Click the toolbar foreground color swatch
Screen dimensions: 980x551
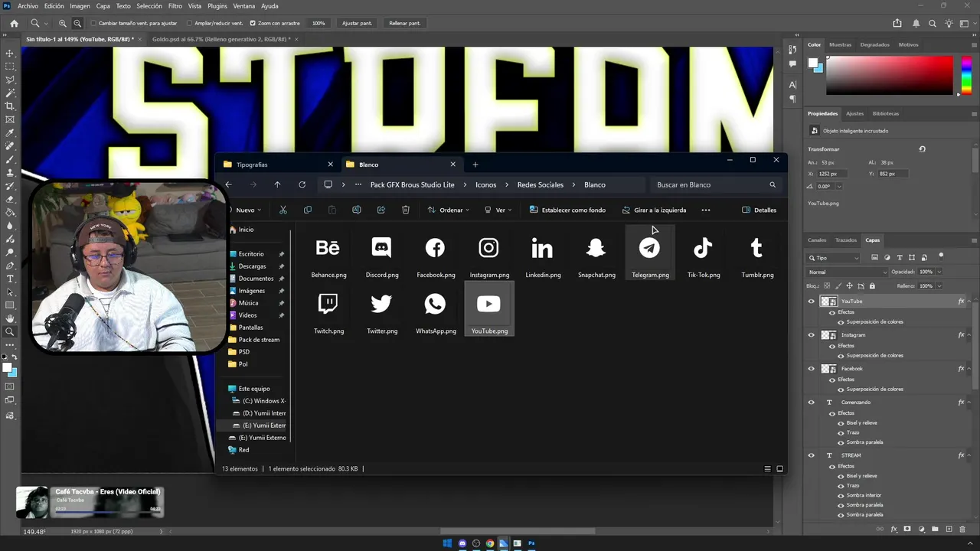(8, 368)
